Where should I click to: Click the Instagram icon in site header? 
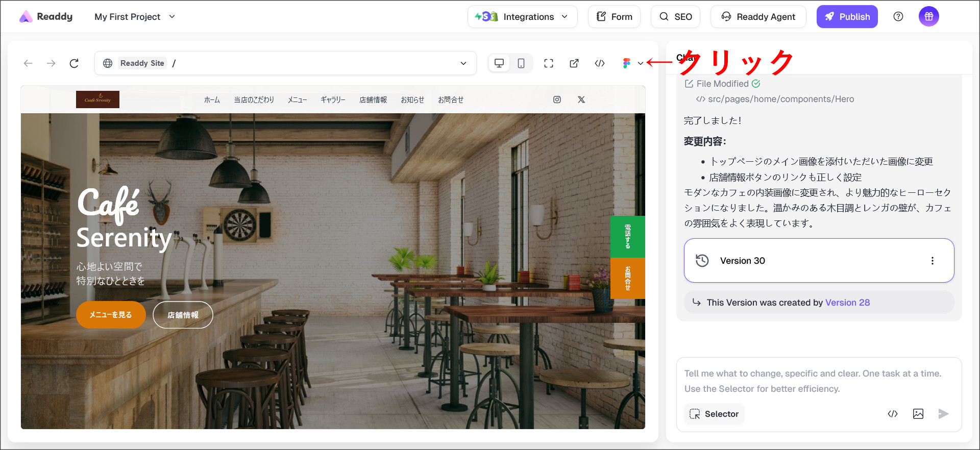557,99
